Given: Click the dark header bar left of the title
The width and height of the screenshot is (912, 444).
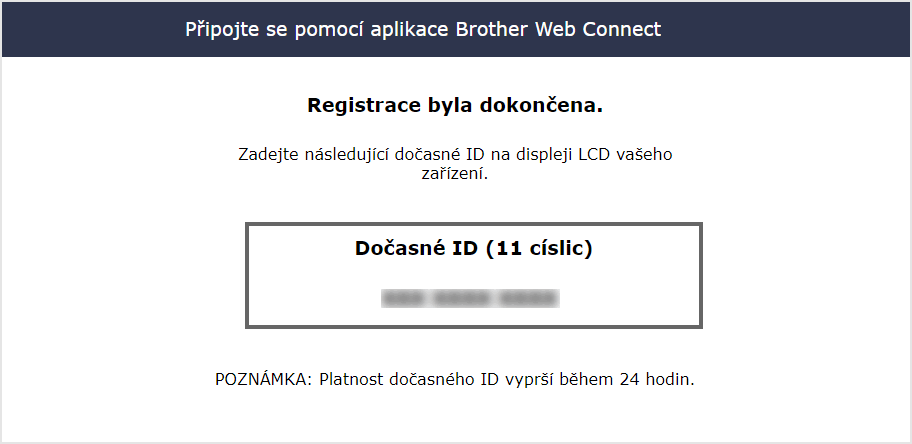Looking at the screenshot, I should (90, 29).
